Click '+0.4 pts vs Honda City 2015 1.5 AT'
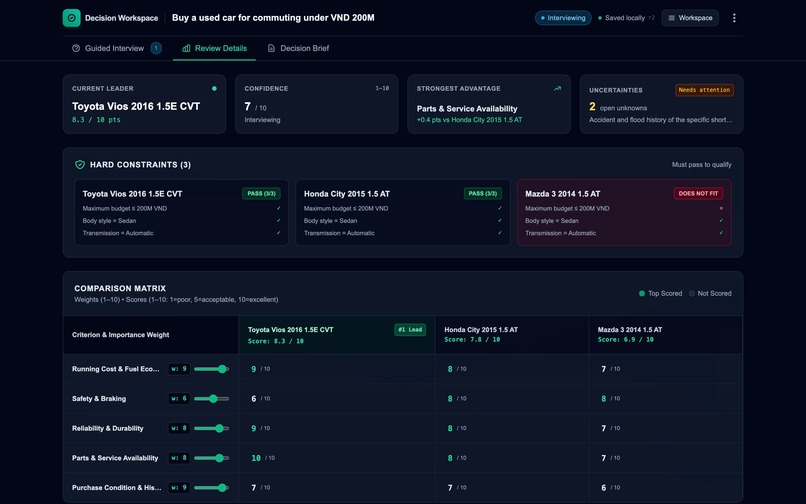The image size is (806, 504). coord(469,120)
